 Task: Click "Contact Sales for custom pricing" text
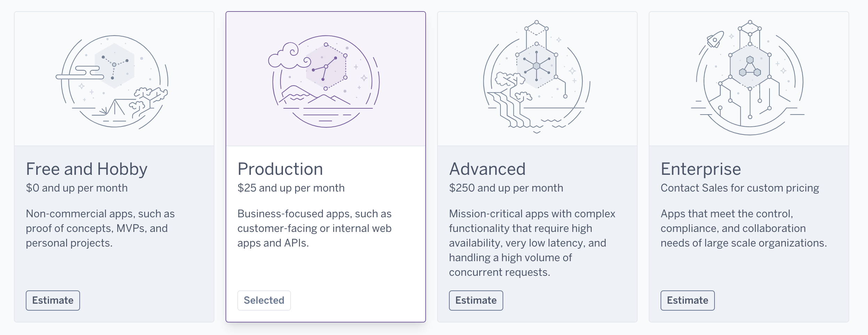[740, 188]
